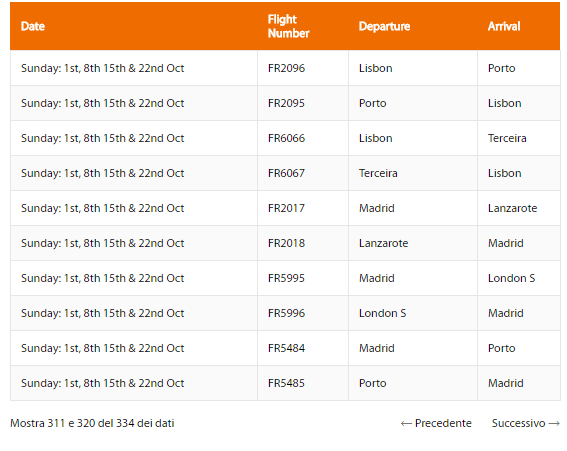Click the Departure column header
This screenshot has height=451, width=567.
click(413, 26)
